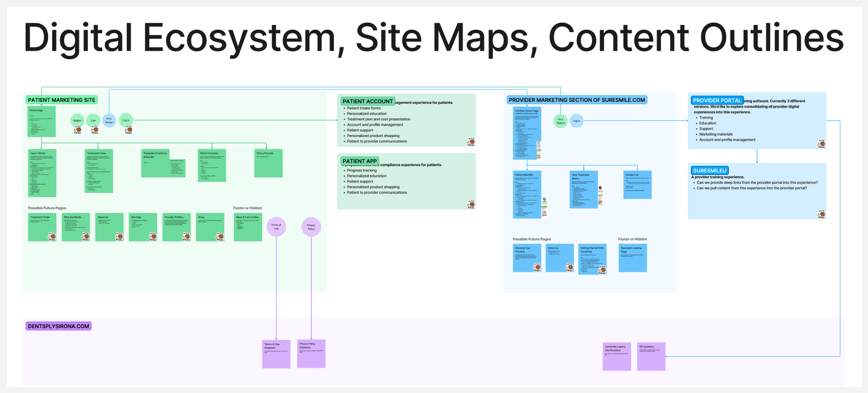
Task: Click the green I'm a Patient circle
Action: [x=560, y=121]
